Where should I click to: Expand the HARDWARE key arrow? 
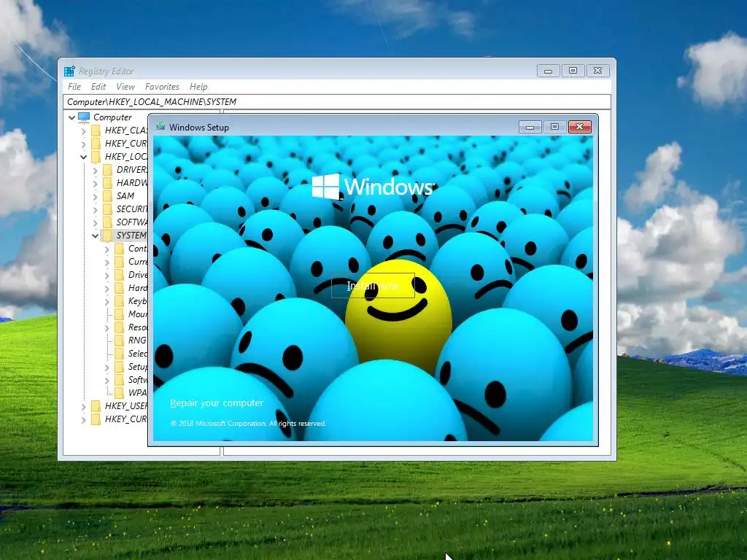tap(95, 183)
